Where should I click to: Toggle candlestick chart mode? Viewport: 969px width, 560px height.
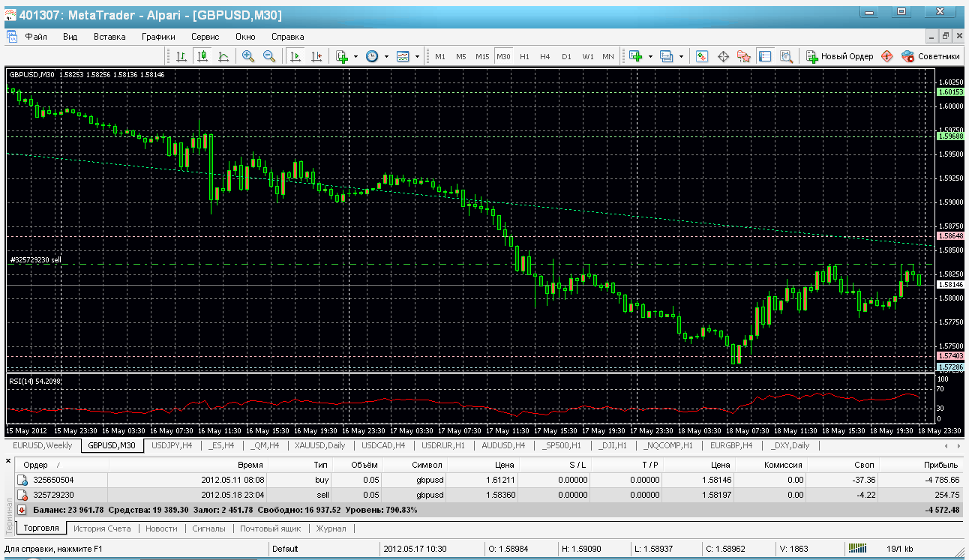pyautogui.click(x=202, y=56)
